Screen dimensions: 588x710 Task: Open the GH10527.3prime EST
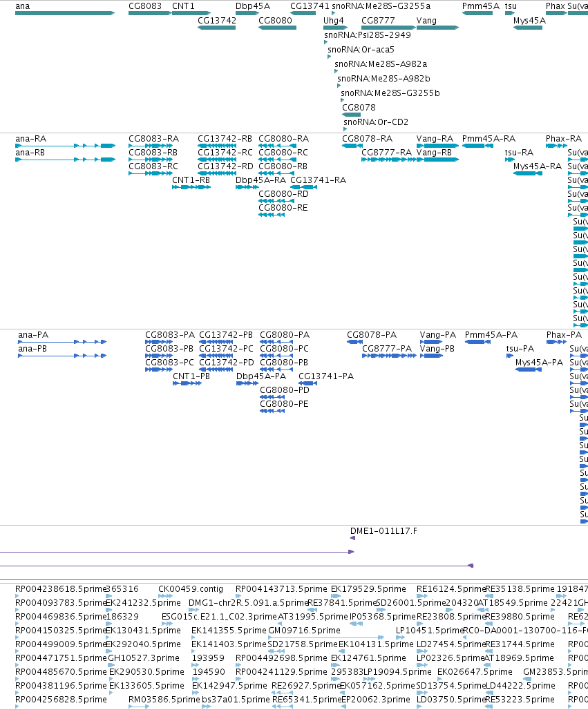point(110,665)
